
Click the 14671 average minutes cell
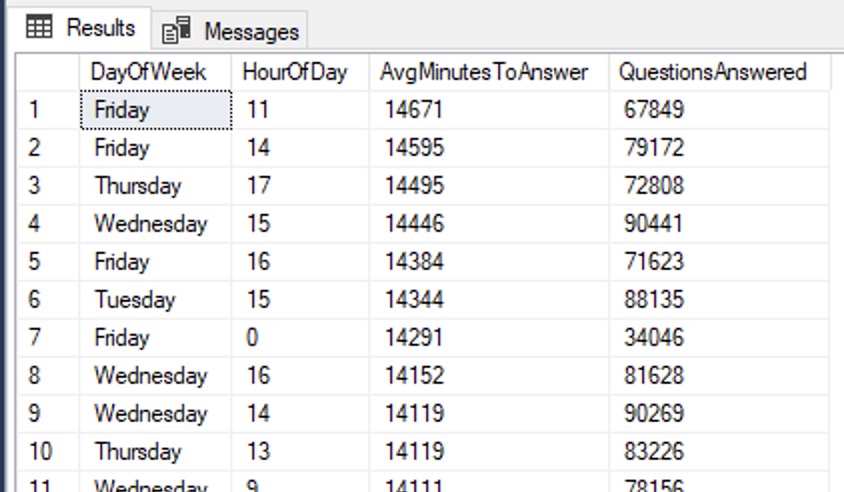click(413, 110)
